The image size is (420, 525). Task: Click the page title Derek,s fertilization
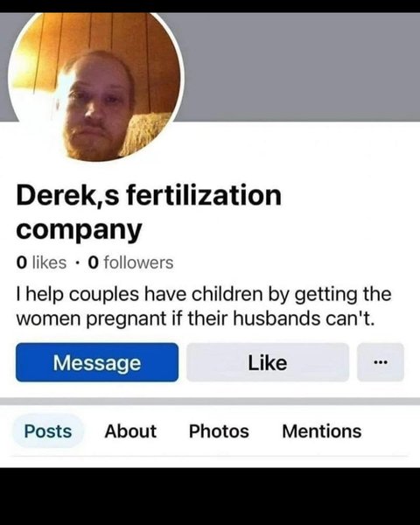(x=149, y=195)
